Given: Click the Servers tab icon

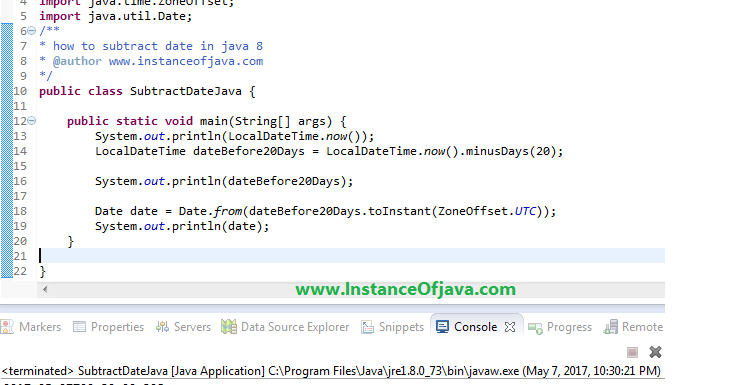Looking at the screenshot, I should pyautogui.click(x=162, y=327).
